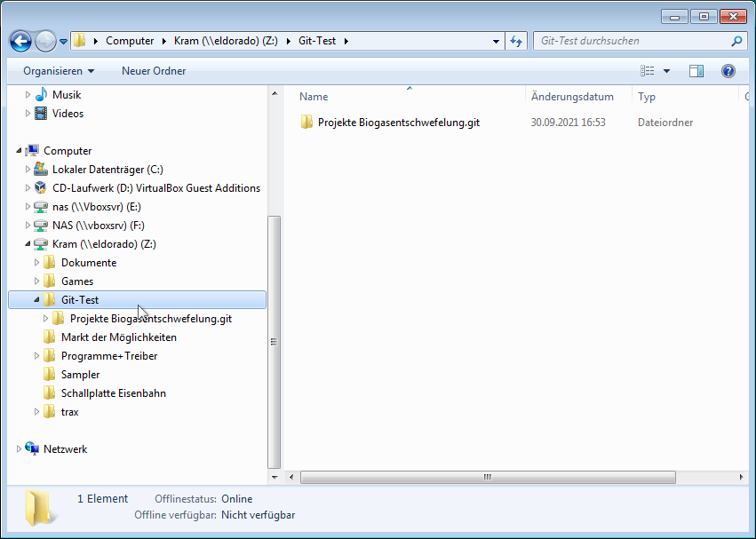Click network drive icon for Kram (Z:)
The width and height of the screenshot is (756, 539).
(41, 244)
